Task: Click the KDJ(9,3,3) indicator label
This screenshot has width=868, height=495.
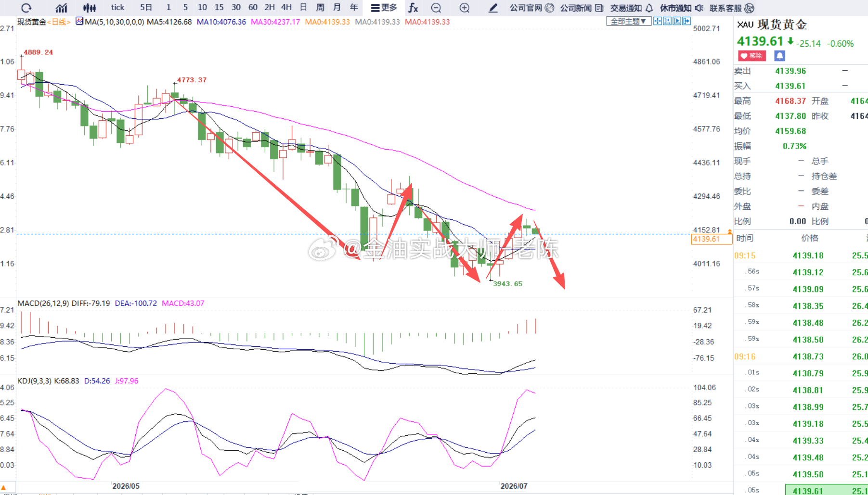Action: click(x=34, y=381)
